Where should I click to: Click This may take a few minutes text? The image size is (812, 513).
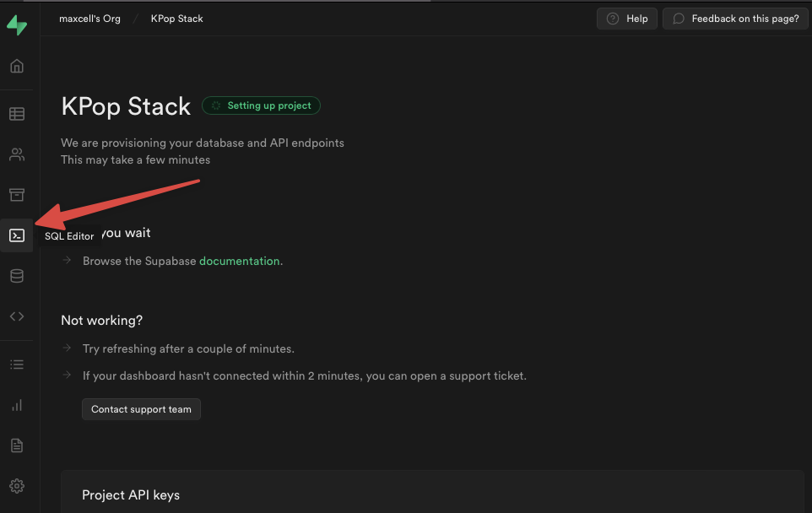point(136,160)
